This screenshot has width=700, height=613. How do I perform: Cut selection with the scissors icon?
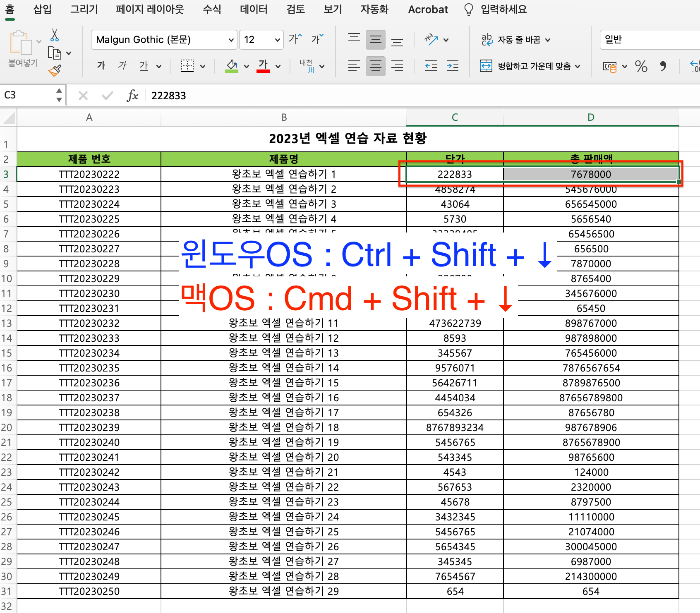click(x=54, y=35)
